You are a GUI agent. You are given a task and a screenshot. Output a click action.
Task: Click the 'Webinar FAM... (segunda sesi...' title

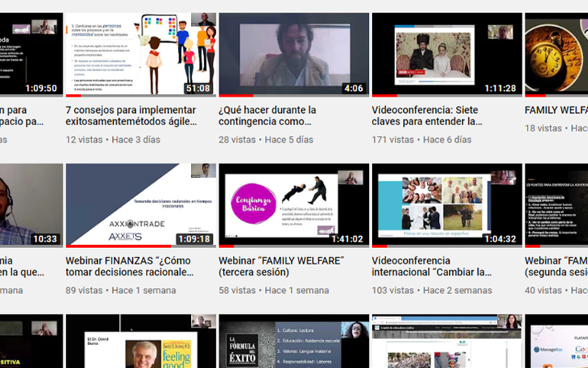[x=556, y=266]
